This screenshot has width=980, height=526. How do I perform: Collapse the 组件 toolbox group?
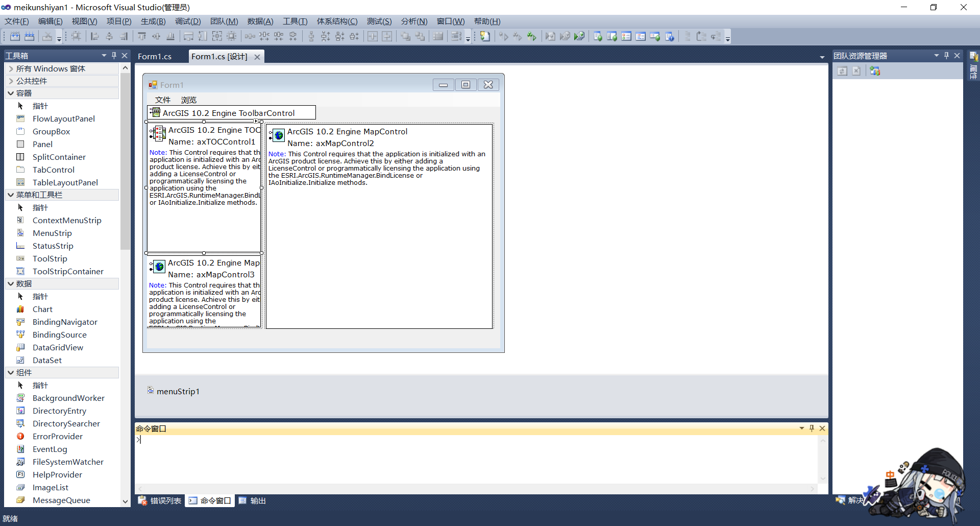[11, 372]
